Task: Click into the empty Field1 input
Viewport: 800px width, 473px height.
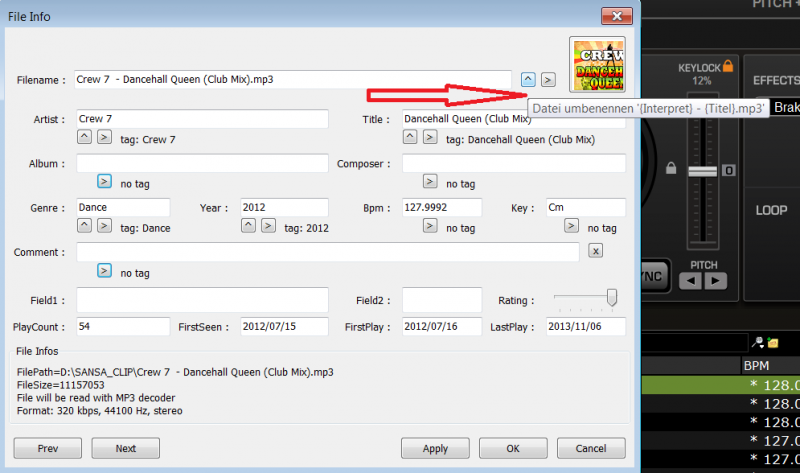Action: (203, 300)
